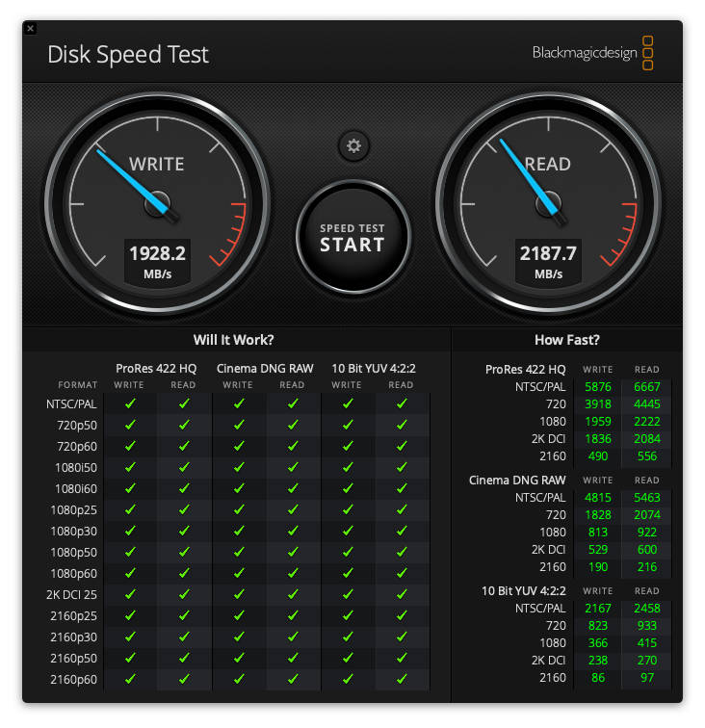
Task: Click 1080p50 Cinema DNG RAW write checkmark
Action: tap(239, 552)
